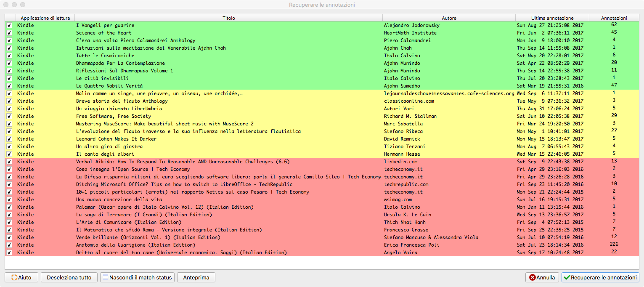This screenshot has height=287, width=644.
Task: Select Ditching Microsoft Office? title
Action: coord(184,184)
